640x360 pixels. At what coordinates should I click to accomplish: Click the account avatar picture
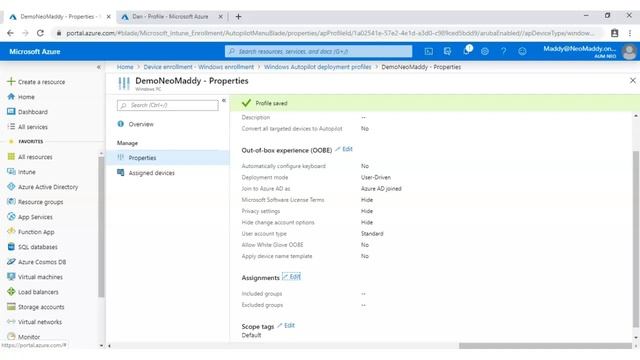click(629, 52)
